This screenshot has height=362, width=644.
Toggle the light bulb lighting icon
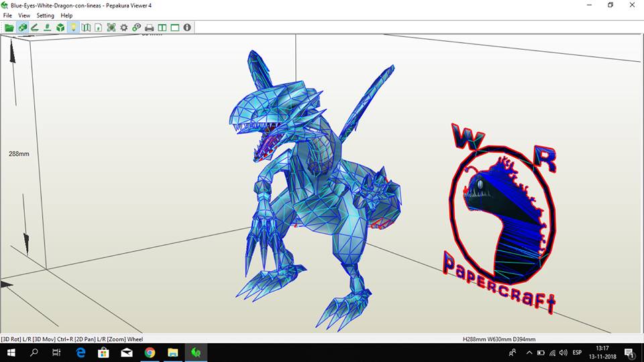pyautogui.click(x=73, y=28)
